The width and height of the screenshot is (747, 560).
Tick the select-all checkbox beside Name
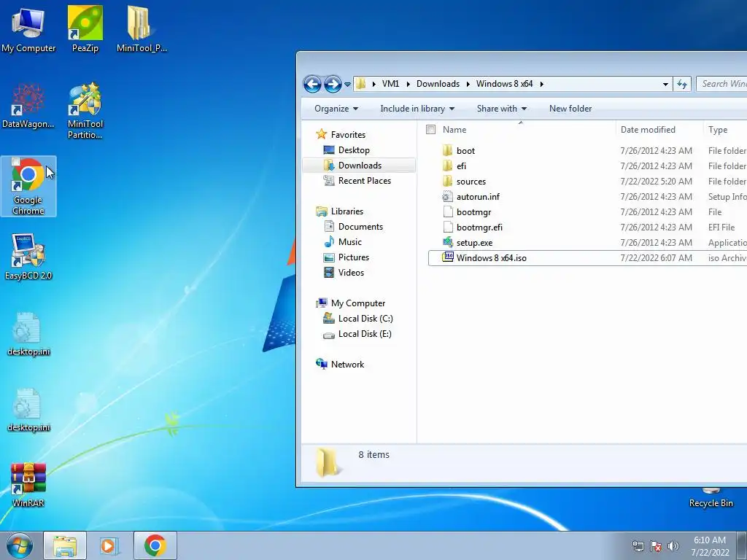430,130
